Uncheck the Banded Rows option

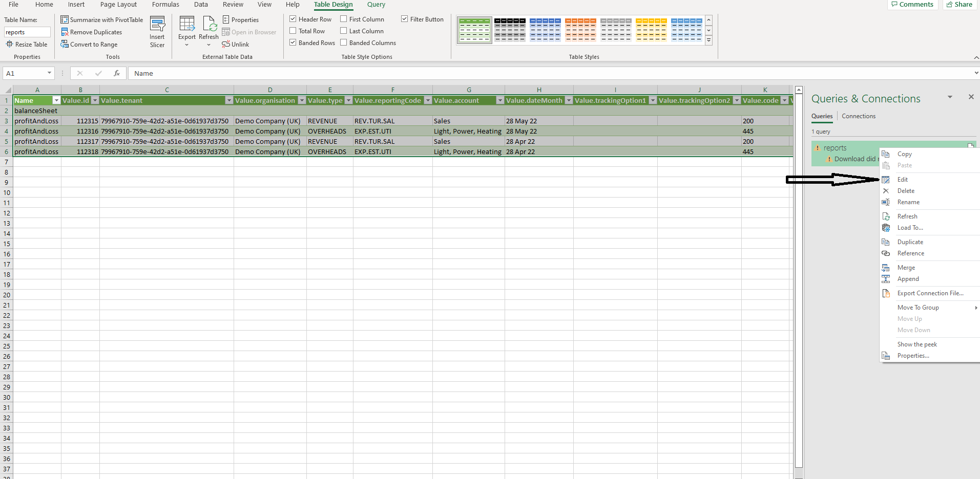coord(293,43)
